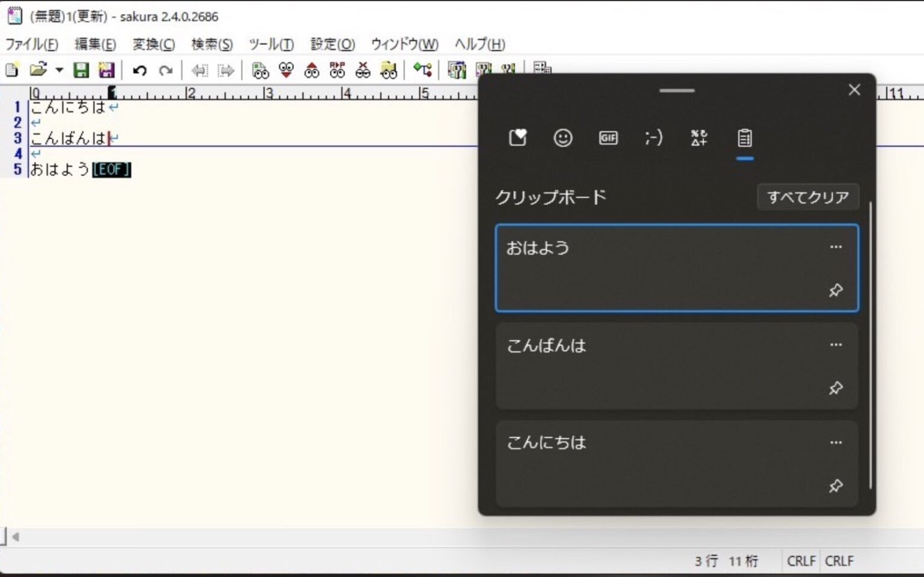Pin the こんにちは clipboard item
Screen dimensions: 924x577
click(x=836, y=486)
